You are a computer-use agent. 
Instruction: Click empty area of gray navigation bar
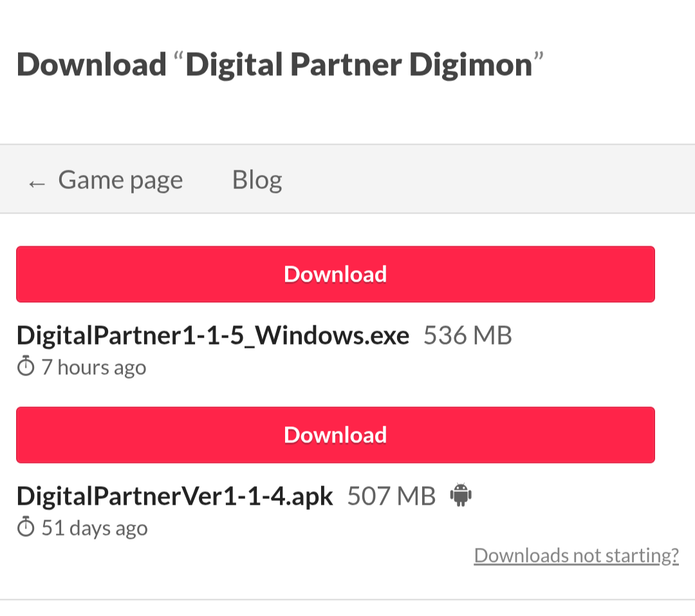click(488, 179)
